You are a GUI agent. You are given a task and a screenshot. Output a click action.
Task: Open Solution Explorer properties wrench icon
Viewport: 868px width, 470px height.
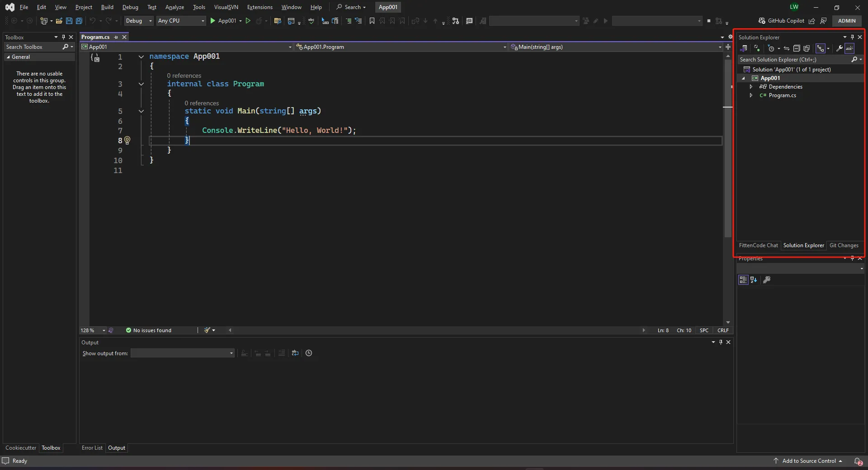click(840, 48)
